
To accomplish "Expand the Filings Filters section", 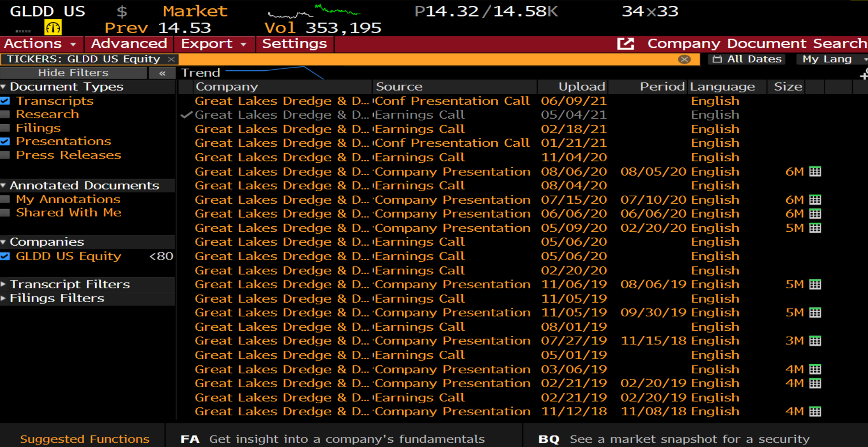I will click(3, 298).
